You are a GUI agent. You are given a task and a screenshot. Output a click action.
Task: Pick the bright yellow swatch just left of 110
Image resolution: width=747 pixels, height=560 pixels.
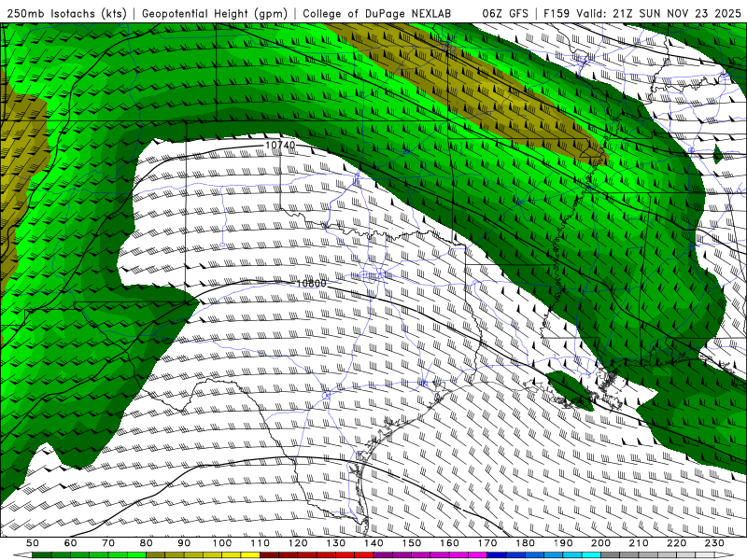[250, 555]
